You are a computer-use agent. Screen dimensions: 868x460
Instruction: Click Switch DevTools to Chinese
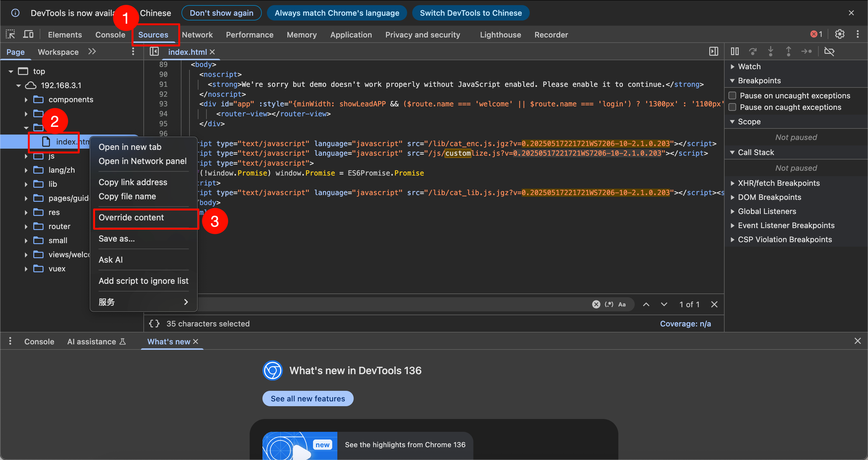pos(470,13)
